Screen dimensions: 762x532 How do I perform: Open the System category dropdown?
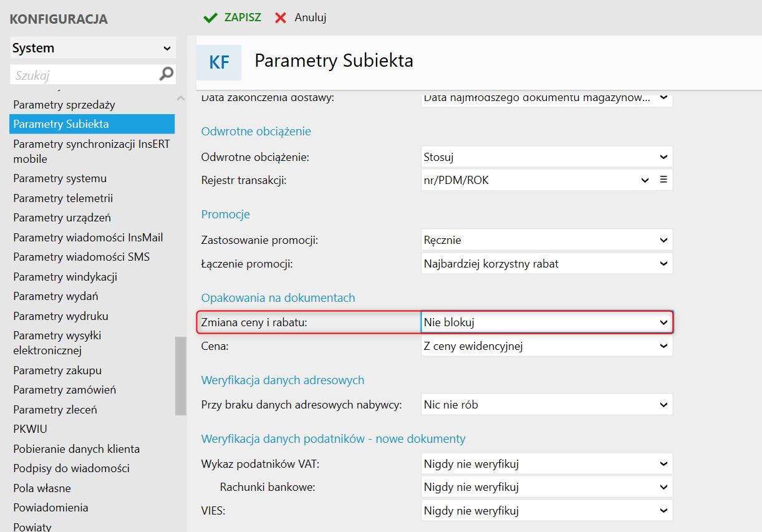(93, 48)
